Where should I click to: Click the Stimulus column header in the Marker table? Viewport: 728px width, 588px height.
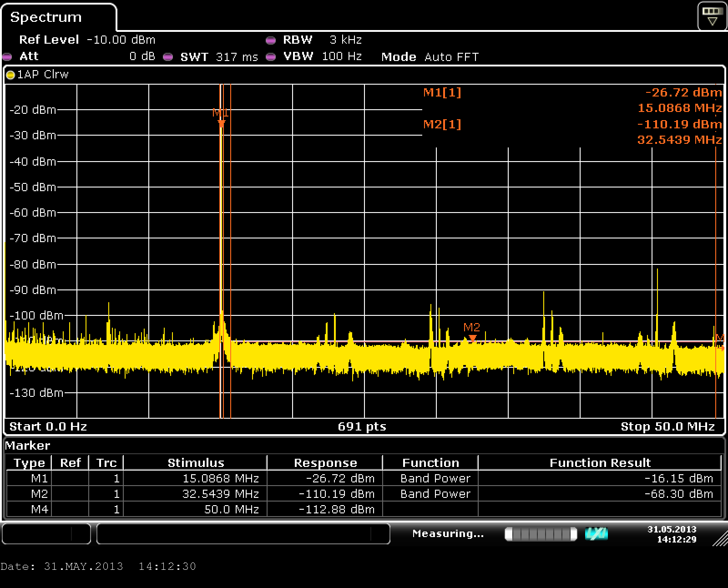[196, 463]
